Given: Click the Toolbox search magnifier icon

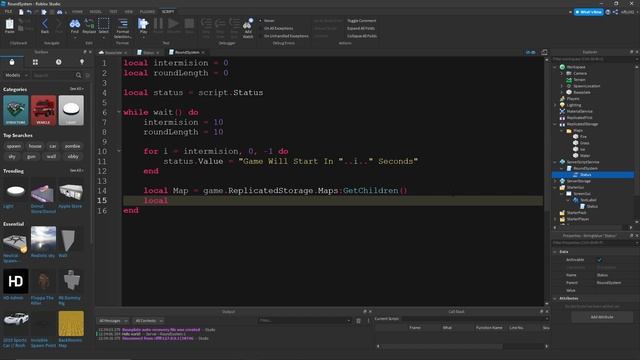Looking at the screenshot, I should tap(78, 75).
